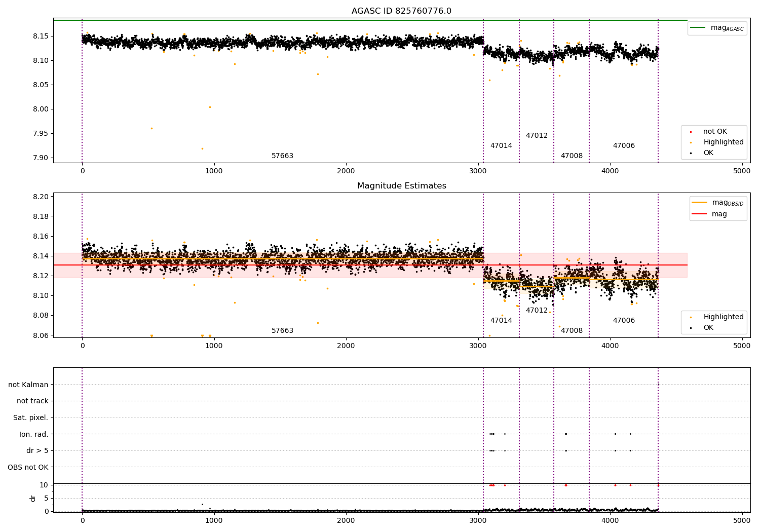Click the plot title 'AGASC ID 825760776.0'
This screenshot has height=532, width=760.
click(x=401, y=11)
